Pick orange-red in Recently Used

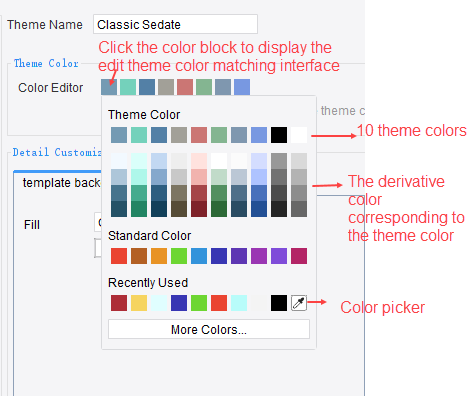pyautogui.click(x=219, y=303)
